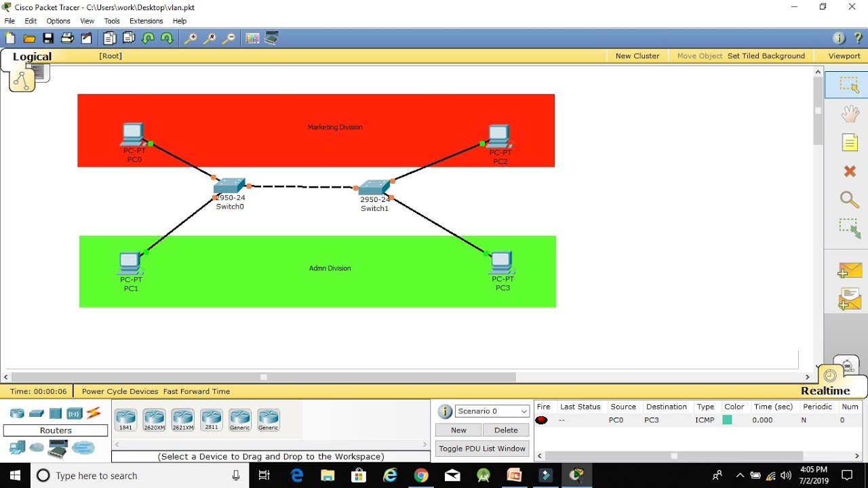Pick the 2811 router device

(211, 420)
